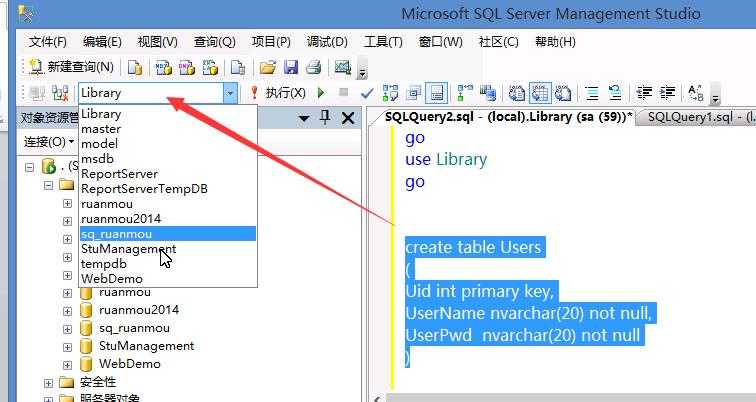Viewport: 756px width, 402px height.
Task: Open a new SQL Server Compact query
Action: tap(238, 67)
